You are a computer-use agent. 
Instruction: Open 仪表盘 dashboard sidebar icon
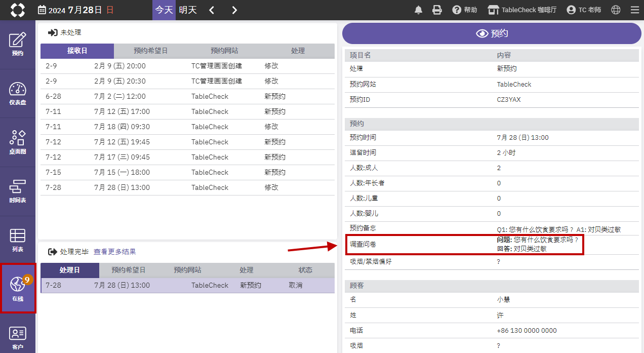click(x=18, y=94)
